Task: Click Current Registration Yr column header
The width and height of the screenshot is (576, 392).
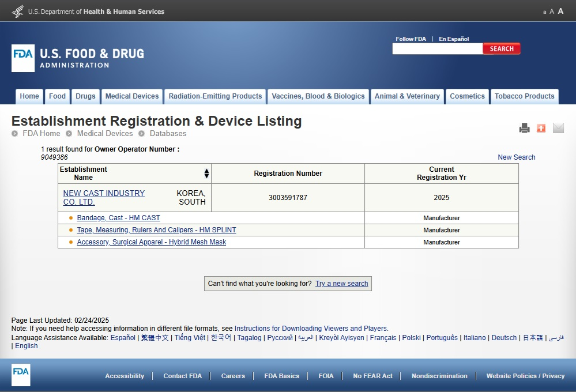Action: [442, 174]
